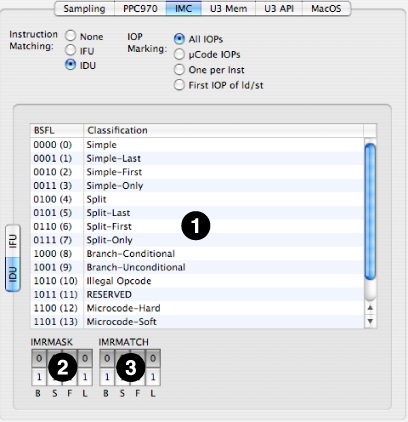
Task: Set Instruction Matching to None
Action: click(70, 36)
